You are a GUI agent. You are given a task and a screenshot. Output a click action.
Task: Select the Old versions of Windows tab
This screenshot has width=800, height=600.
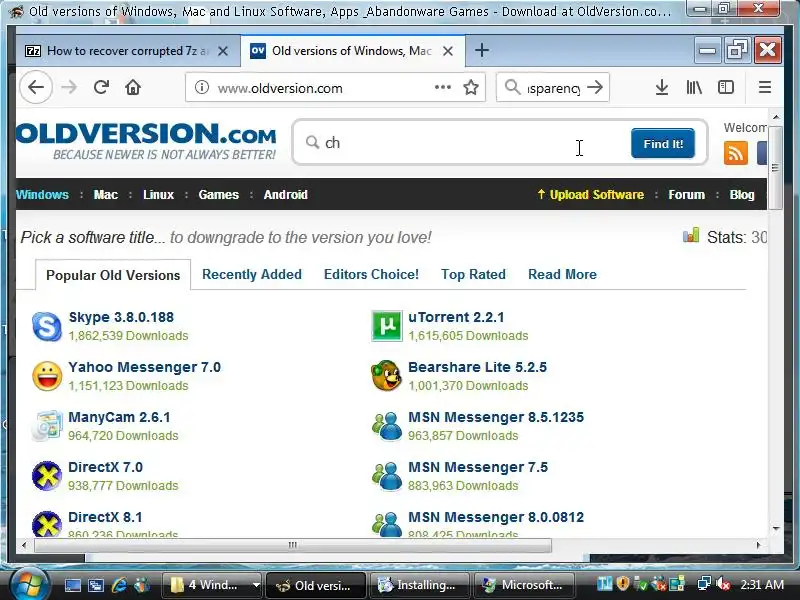[x=353, y=51]
